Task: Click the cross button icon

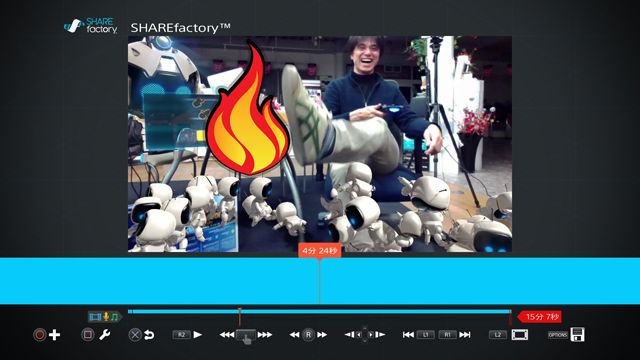Action: coord(135,335)
